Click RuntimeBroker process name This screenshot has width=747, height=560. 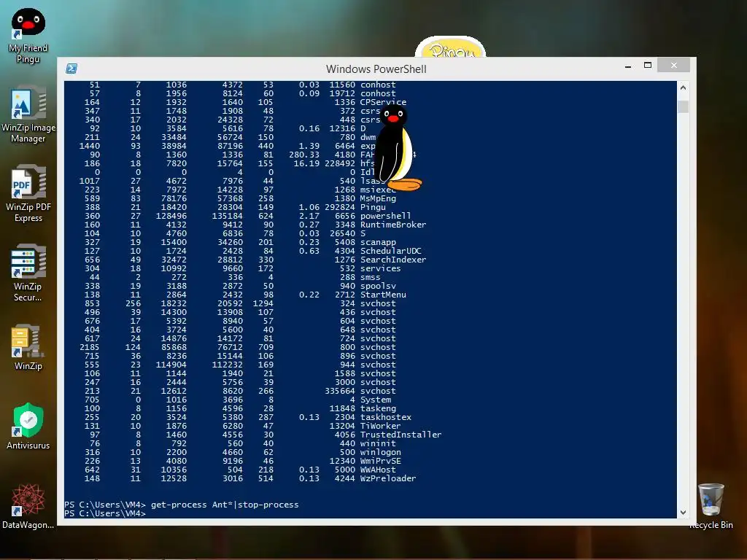[393, 225]
